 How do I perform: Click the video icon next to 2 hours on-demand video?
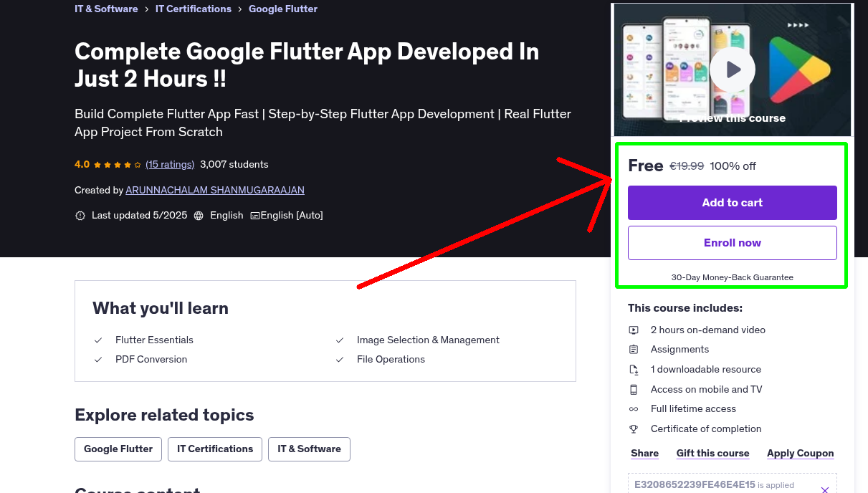(634, 330)
